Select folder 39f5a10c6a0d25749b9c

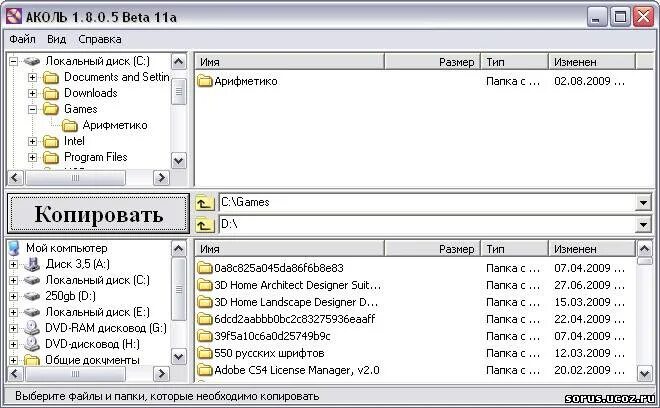[272, 336]
